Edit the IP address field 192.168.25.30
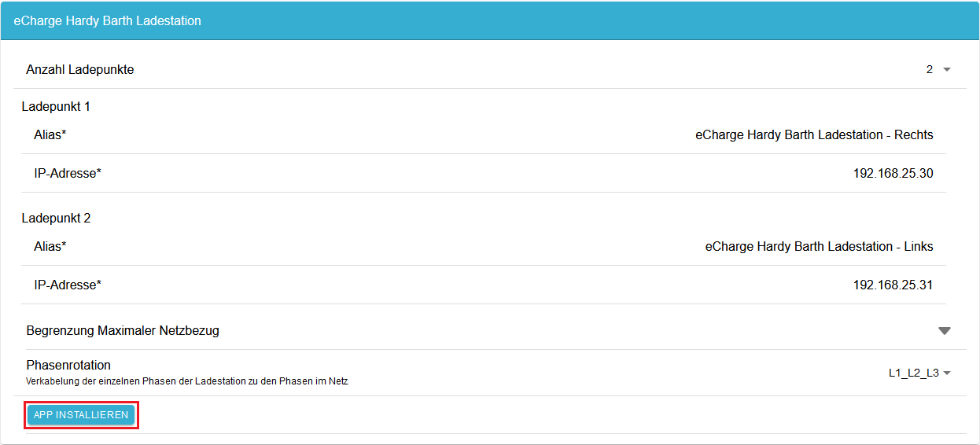 click(x=893, y=174)
